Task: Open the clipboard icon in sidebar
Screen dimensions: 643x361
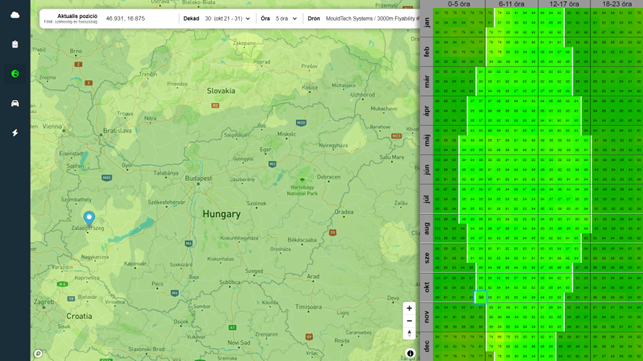Action: pos(15,44)
